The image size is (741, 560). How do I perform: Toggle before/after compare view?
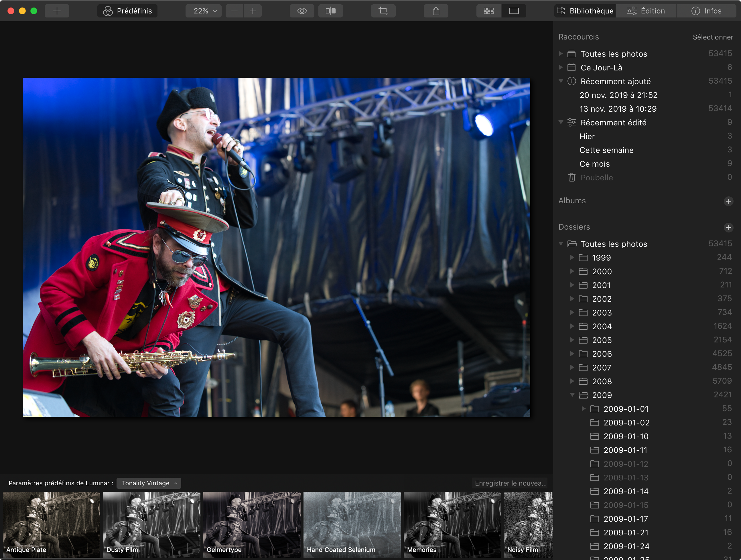(331, 11)
